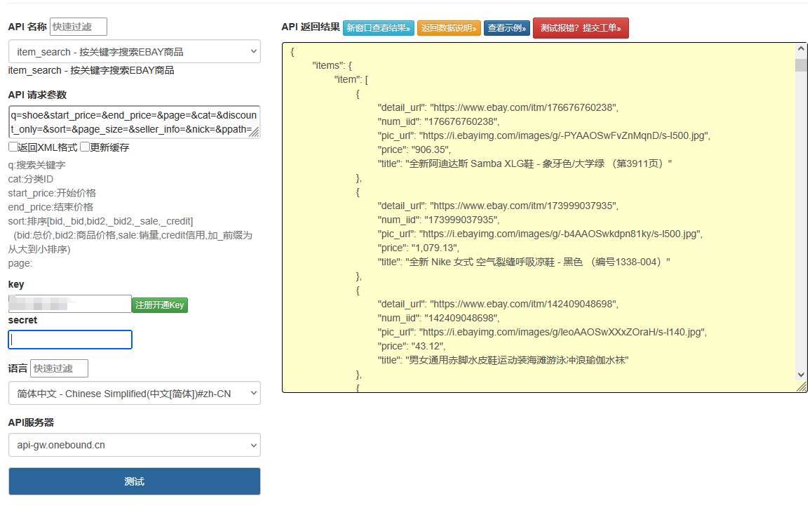Click the "items": { line

332,65
